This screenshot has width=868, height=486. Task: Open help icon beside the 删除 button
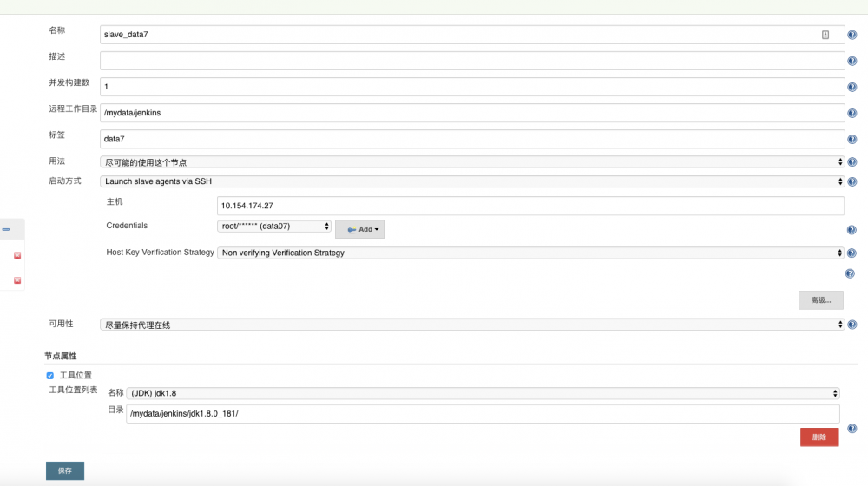852,429
